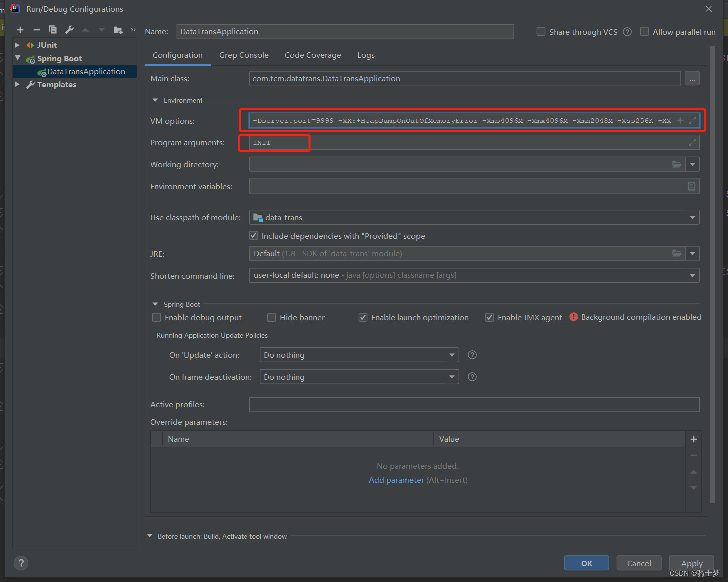The height and width of the screenshot is (582, 728).
Task: Open Shorten command line dropdown
Action: coord(693,275)
